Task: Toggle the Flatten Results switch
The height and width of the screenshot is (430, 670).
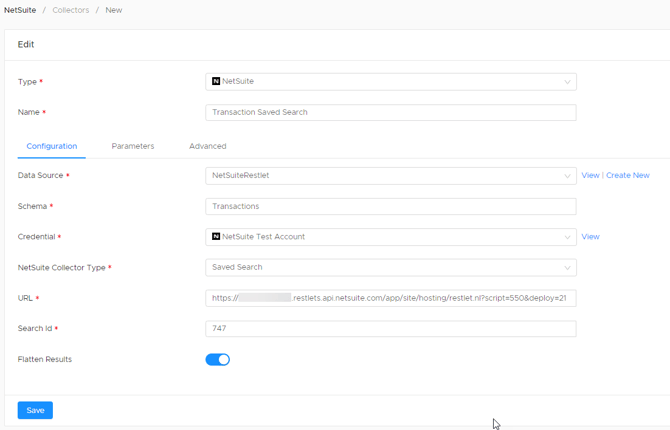Action: [x=217, y=359]
